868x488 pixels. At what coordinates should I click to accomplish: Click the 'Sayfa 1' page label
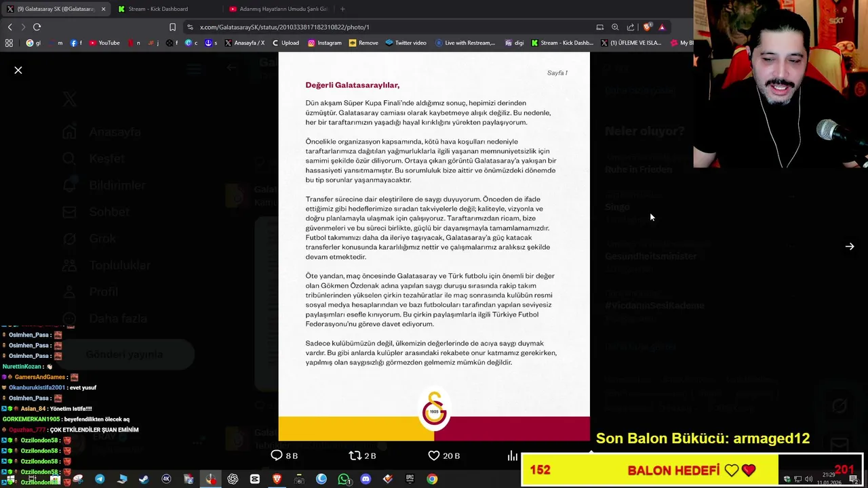[x=557, y=73]
